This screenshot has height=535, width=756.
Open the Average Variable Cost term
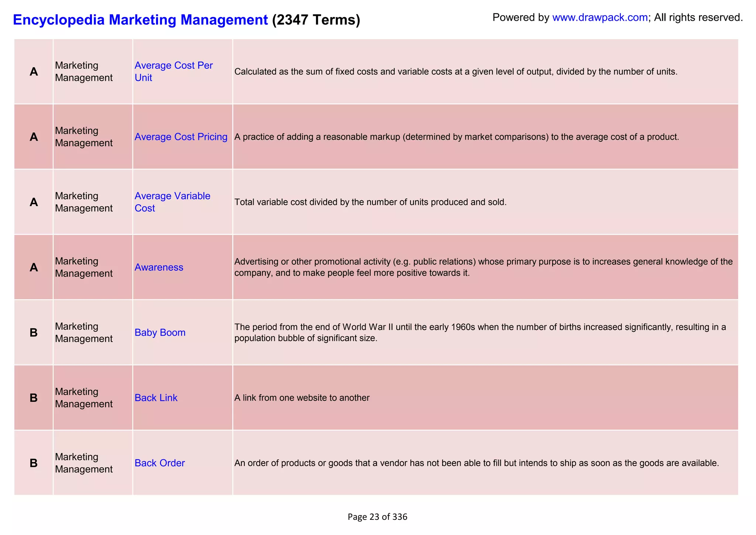(x=172, y=202)
